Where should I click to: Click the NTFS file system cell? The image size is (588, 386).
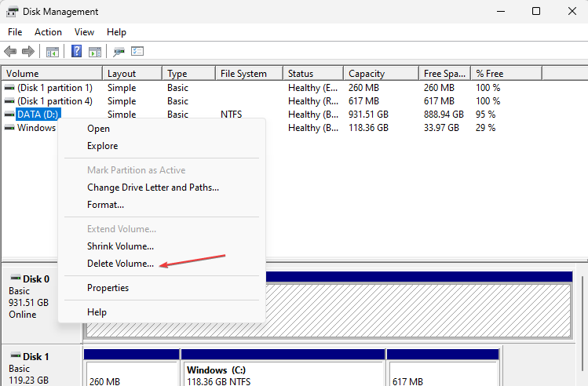(x=232, y=115)
